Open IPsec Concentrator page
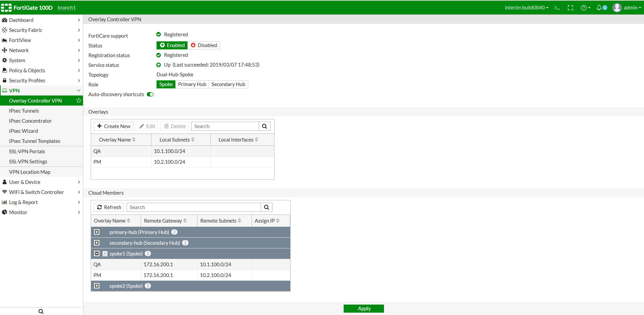Screen dimensions: 644x315 pos(30,121)
